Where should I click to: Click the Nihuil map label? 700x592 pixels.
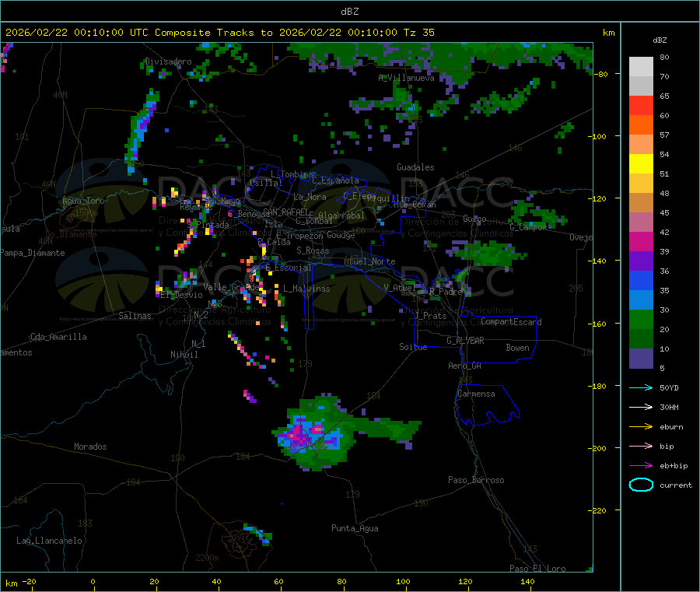(x=184, y=355)
